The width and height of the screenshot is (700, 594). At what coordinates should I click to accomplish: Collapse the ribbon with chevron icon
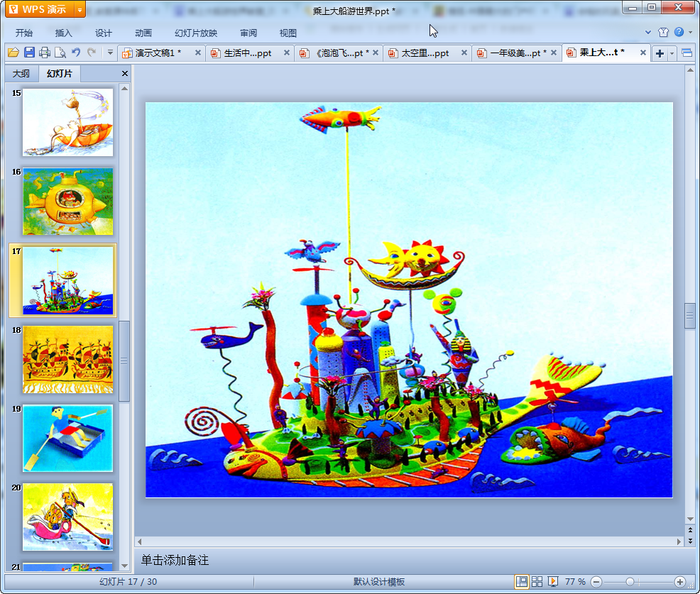pos(648,32)
